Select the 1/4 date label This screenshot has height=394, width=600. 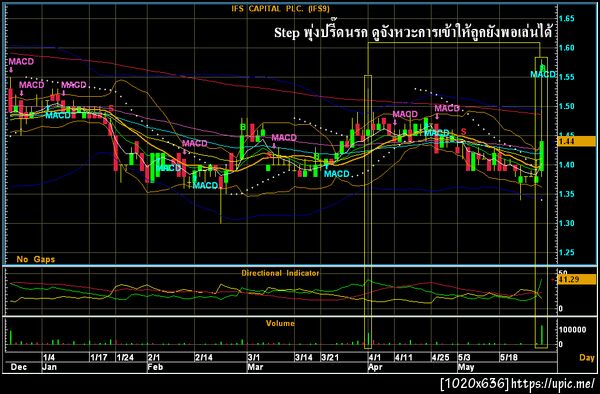point(49,357)
